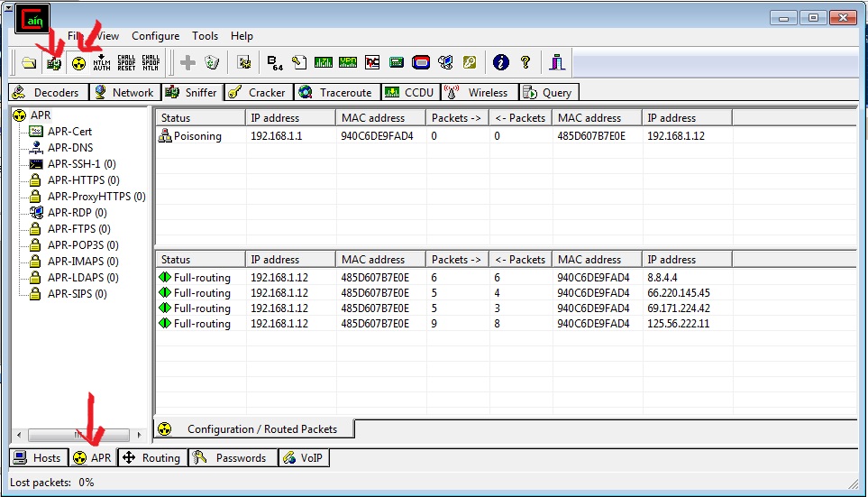The image size is (868, 497).
Task: Toggle the Start/Stop Sniffer toolbar icon
Action: (x=54, y=62)
